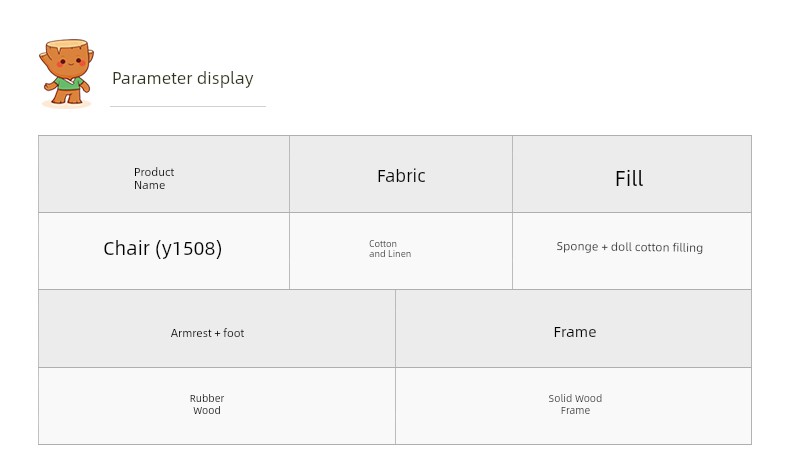This screenshot has height=462, width=790.
Task: Click the tree stump mascot character
Action: [67, 73]
